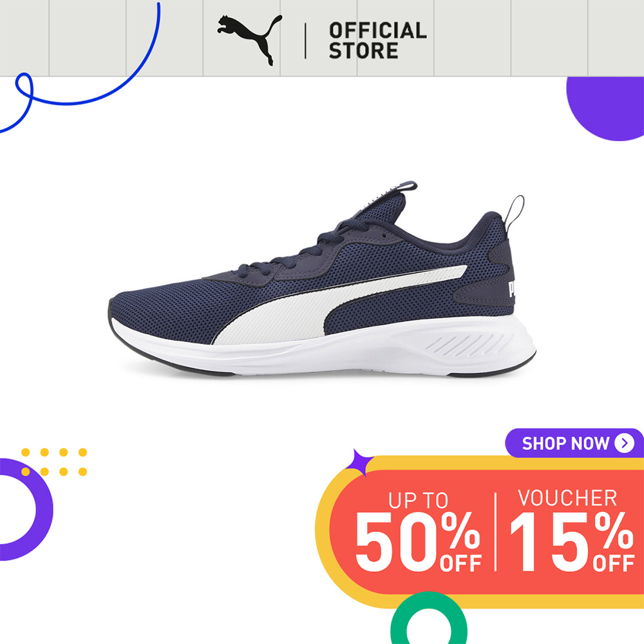Click the SHOP NOW button
This screenshot has width=644, height=644.
(x=574, y=443)
